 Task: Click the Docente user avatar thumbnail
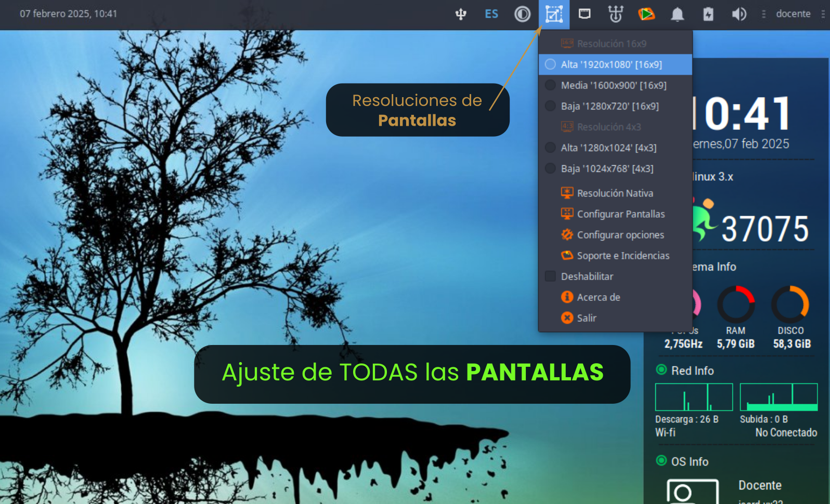tap(693, 492)
